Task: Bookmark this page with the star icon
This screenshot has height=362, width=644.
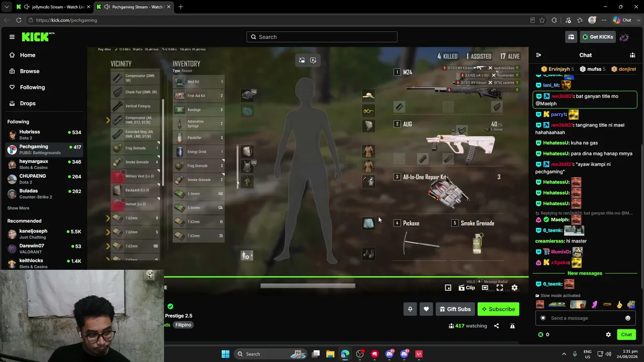Action: coord(542,20)
